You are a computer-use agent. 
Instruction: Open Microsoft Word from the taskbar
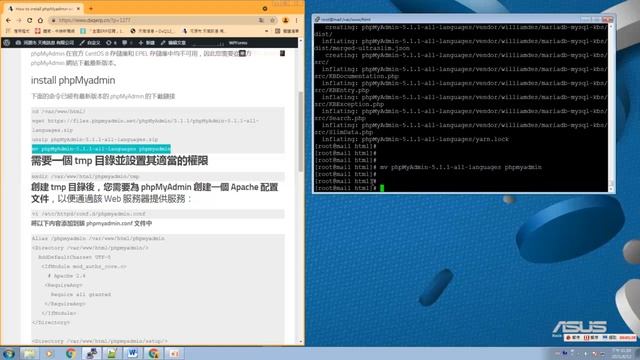point(133,353)
